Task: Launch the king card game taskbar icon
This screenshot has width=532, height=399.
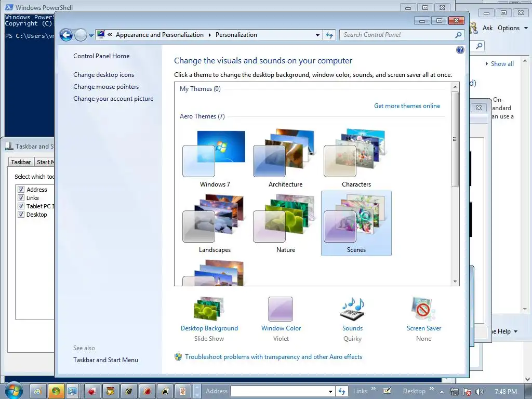Action: coord(110,391)
